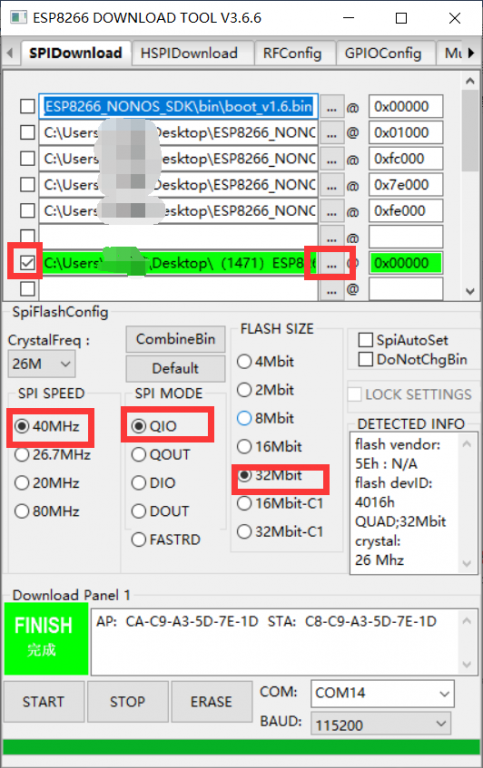Open the BAUD rate dropdown showing 115200
Screen dimensions: 483x768
[381, 724]
